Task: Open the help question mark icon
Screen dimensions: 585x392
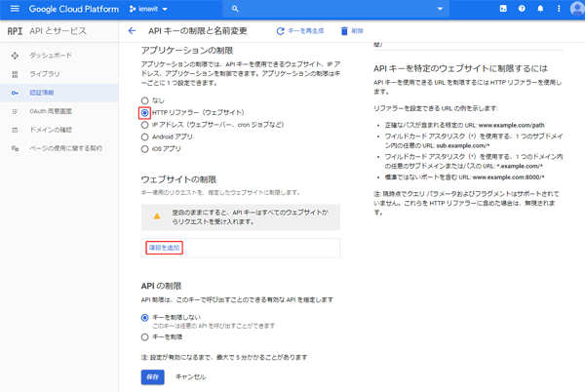Action: pyautogui.click(x=522, y=9)
